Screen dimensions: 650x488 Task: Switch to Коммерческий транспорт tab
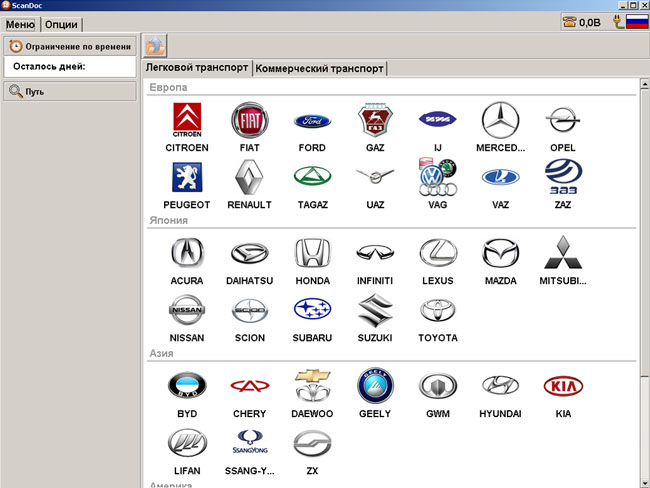pos(319,69)
